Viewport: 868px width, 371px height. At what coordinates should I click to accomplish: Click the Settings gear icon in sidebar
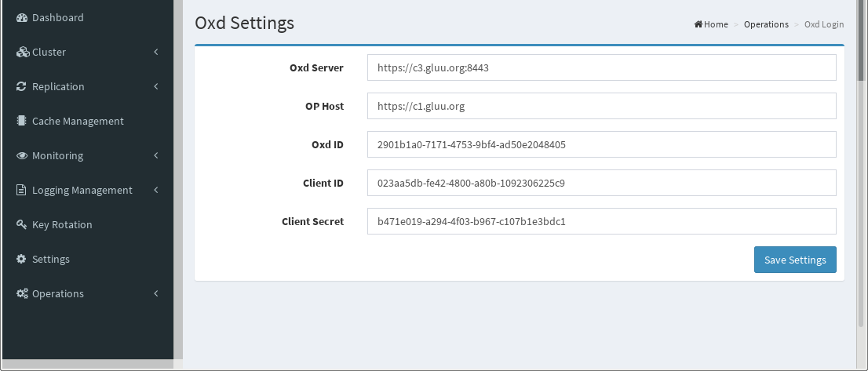[x=21, y=259]
